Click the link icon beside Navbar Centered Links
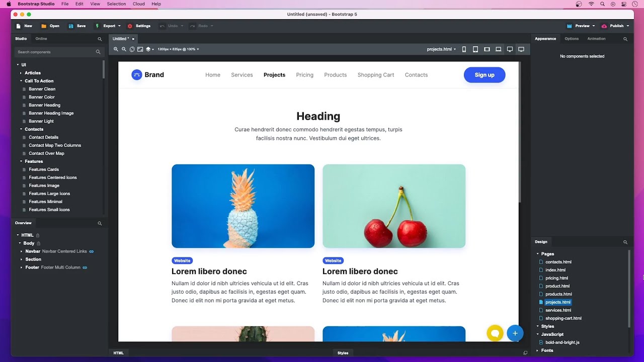644x362 pixels. [x=92, y=251]
